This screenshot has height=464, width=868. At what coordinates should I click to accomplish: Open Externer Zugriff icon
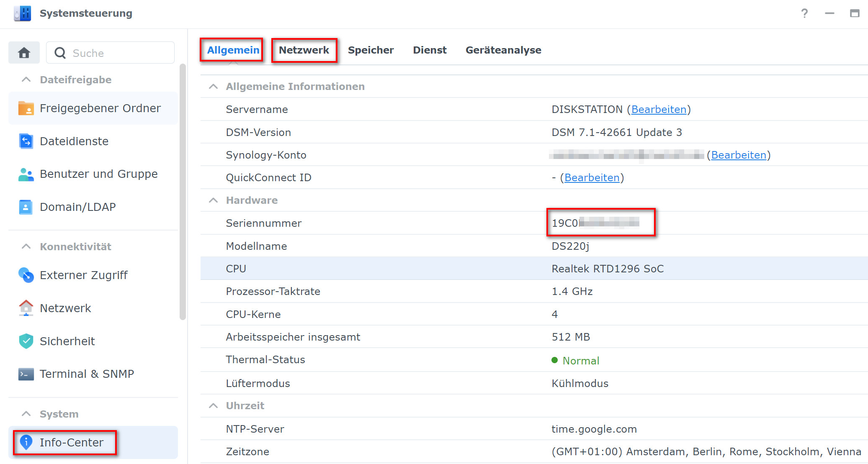(x=26, y=275)
